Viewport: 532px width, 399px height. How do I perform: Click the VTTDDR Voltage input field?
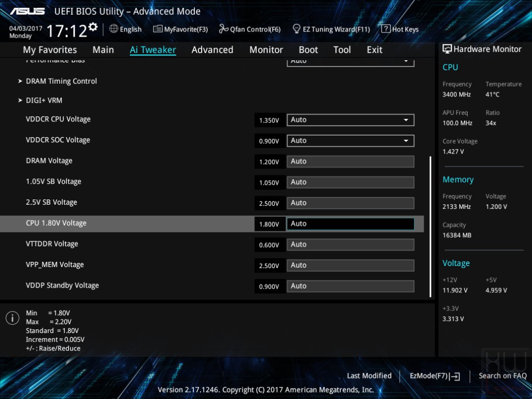pyautogui.click(x=350, y=245)
